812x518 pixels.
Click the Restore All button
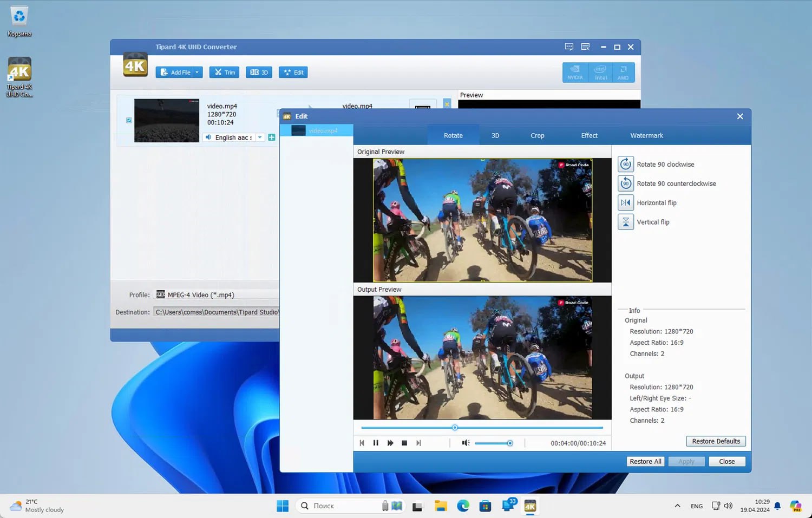pyautogui.click(x=645, y=462)
